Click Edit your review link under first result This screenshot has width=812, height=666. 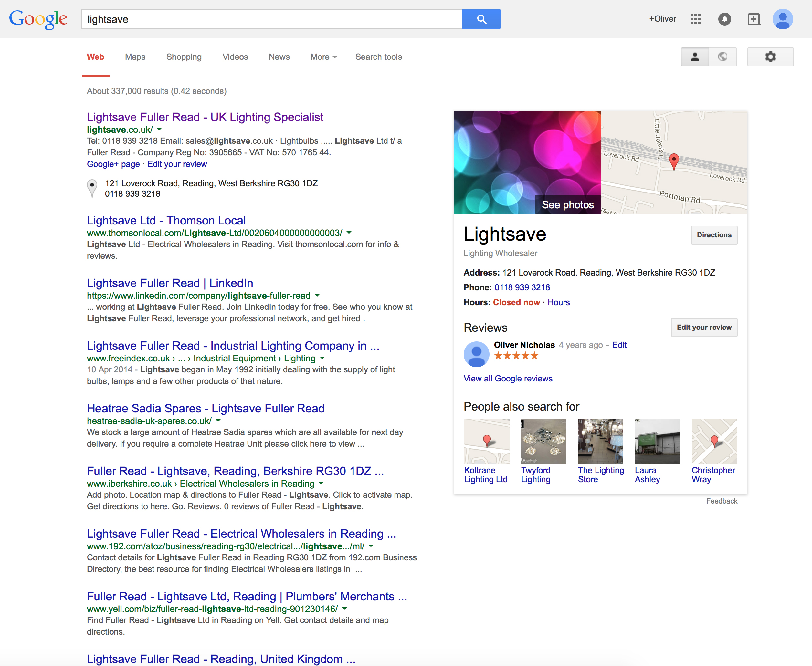click(x=177, y=164)
